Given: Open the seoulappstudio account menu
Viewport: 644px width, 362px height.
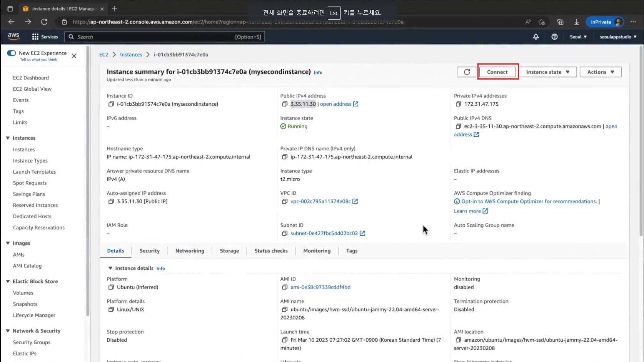Looking at the screenshot, I should click(x=618, y=37).
